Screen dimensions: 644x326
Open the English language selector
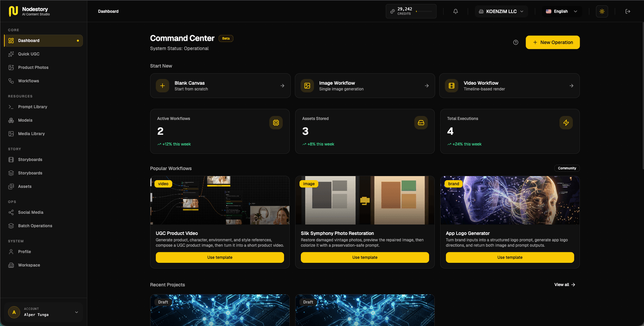[561, 11]
